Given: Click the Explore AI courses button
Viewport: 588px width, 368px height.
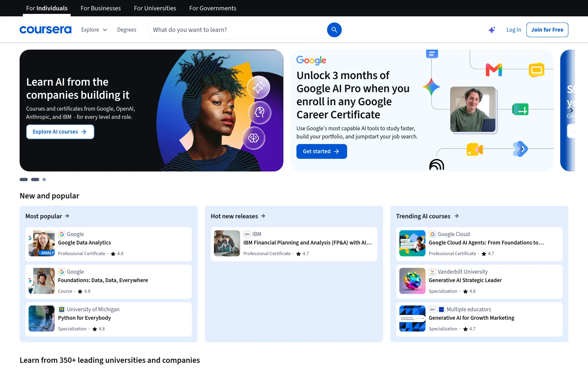Looking at the screenshot, I should pyautogui.click(x=60, y=132).
